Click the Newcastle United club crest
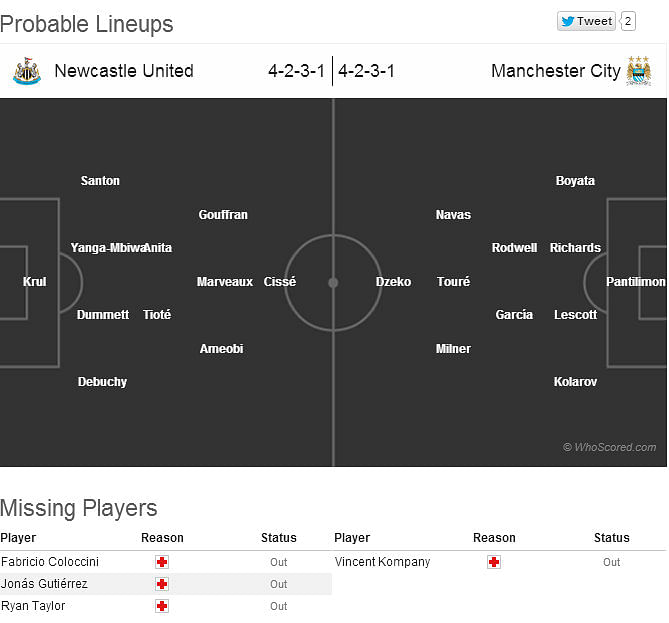 pyautogui.click(x=27, y=71)
